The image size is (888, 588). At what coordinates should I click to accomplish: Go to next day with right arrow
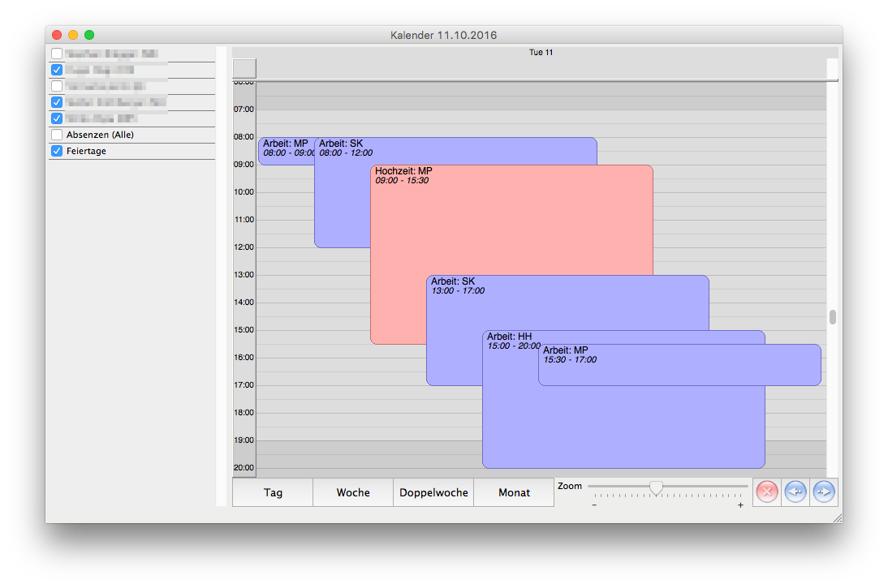tap(824, 492)
